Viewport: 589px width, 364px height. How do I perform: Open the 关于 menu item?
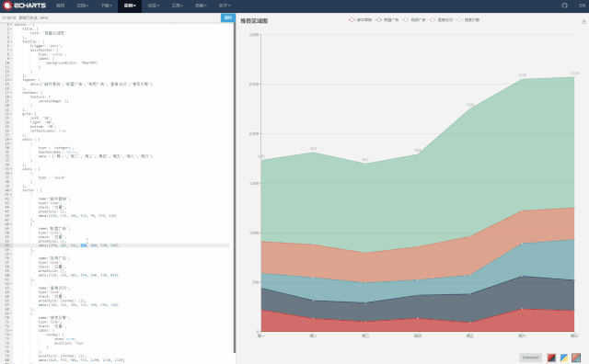tap(225, 6)
